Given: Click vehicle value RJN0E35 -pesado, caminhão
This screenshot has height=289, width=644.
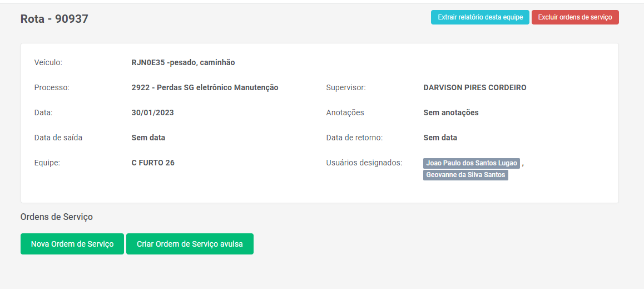Looking at the screenshot, I should (x=183, y=62).
